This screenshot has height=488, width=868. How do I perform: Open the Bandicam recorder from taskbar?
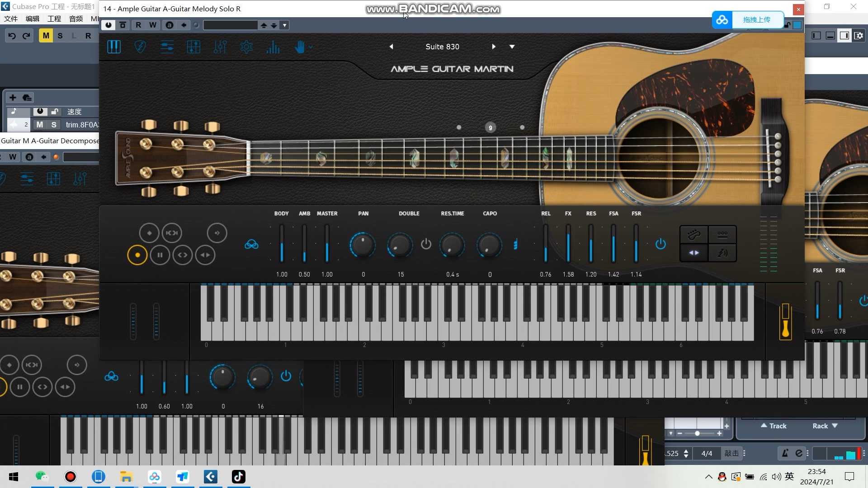(71, 477)
